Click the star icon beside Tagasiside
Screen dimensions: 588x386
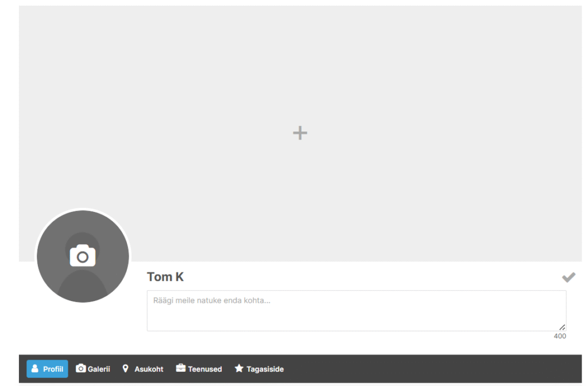239,368
